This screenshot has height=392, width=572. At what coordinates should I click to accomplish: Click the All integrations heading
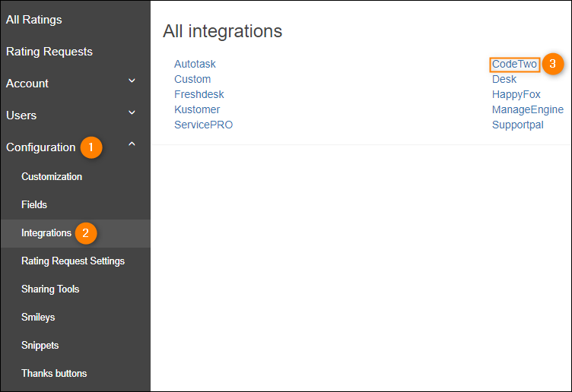(x=223, y=31)
